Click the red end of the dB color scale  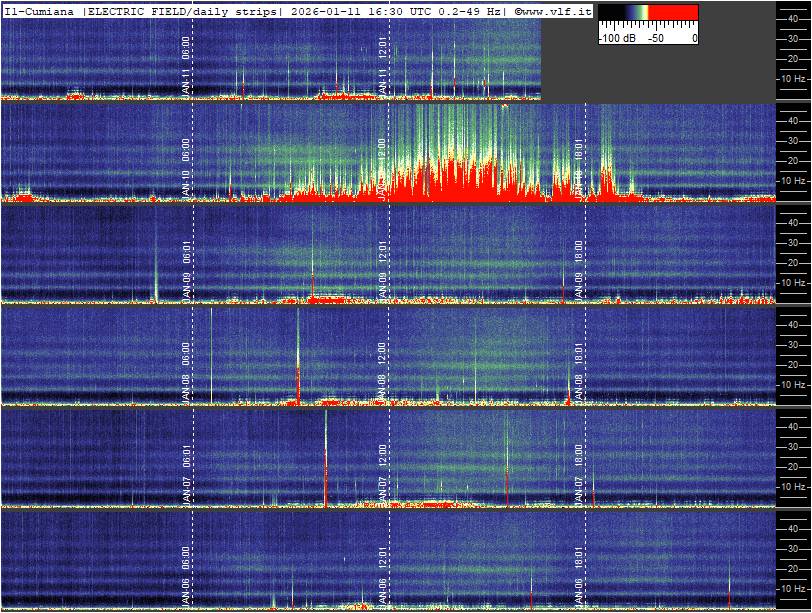click(x=673, y=14)
